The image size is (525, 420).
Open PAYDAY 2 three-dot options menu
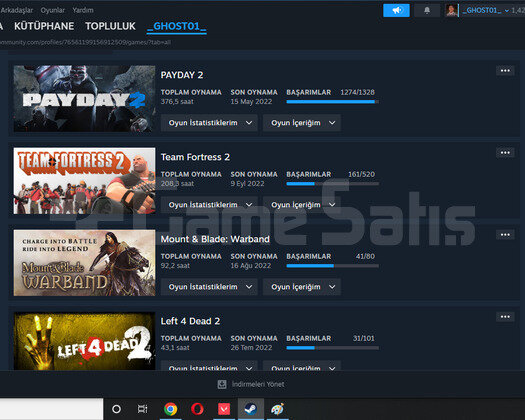tap(505, 71)
